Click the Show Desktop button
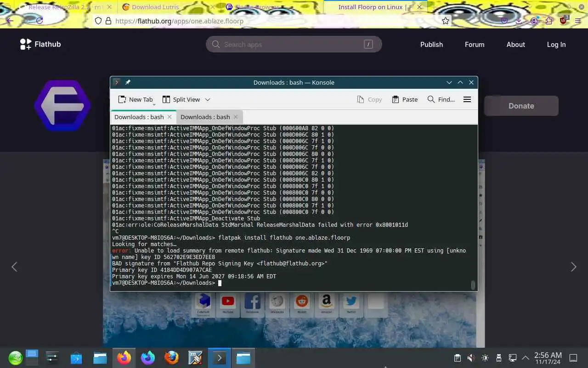The image size is (588, 368). pyautogui.click(x=573, y=358)
